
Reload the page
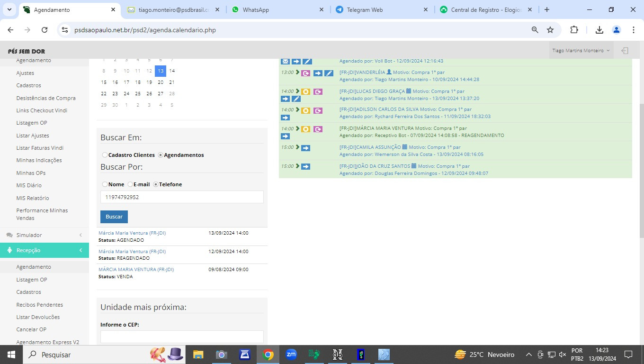[45, 30]
